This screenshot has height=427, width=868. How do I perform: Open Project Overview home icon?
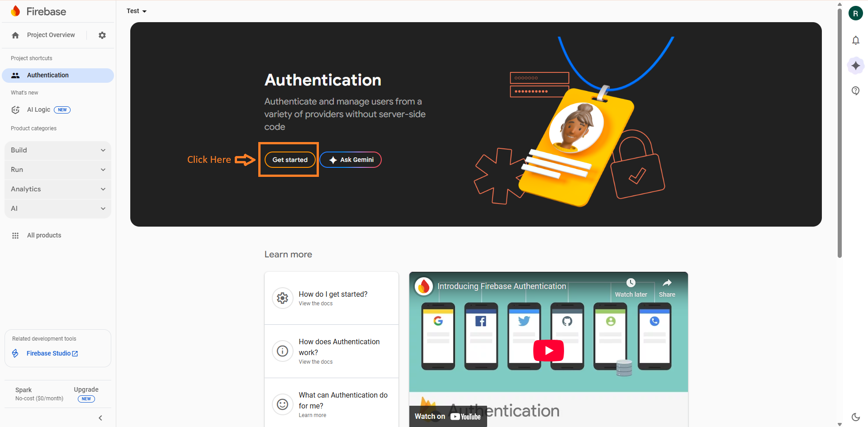pos(15,35)
